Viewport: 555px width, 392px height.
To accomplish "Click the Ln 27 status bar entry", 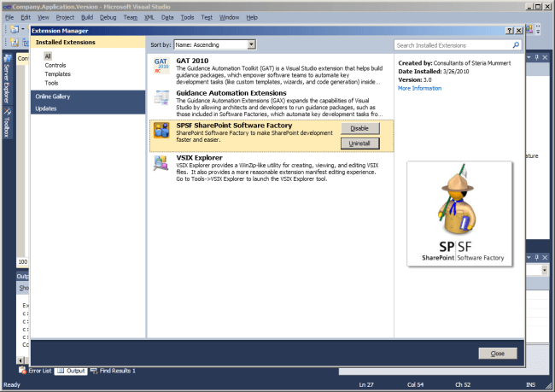I will 366,384.
